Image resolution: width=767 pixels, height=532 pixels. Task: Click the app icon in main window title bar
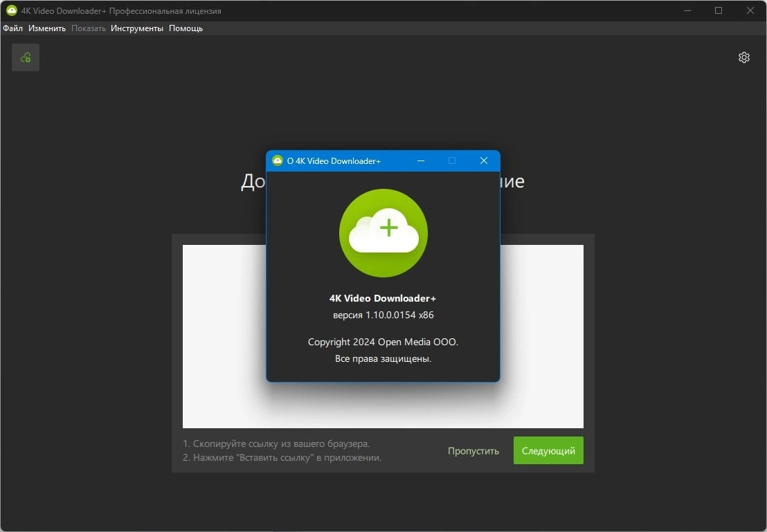12,10
